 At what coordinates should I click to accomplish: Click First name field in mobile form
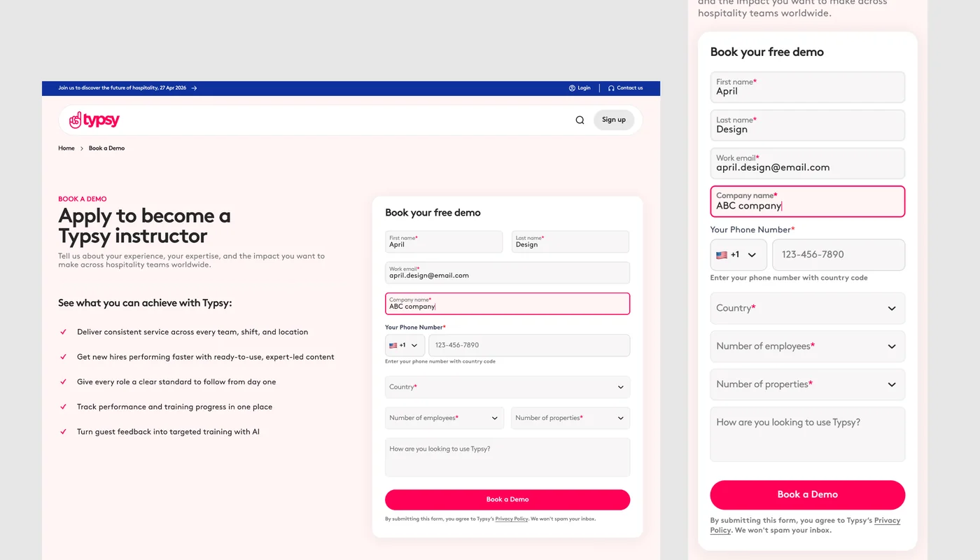click(808, 87)
